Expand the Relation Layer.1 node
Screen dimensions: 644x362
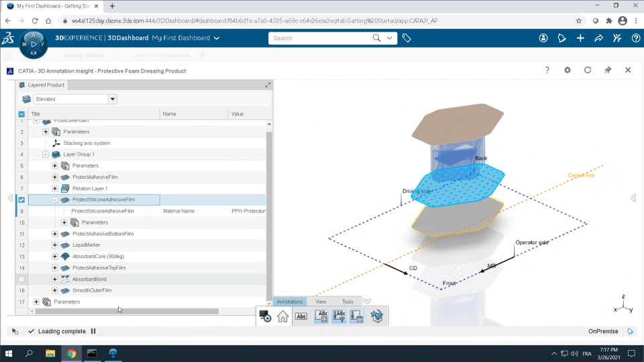point(55,188)
